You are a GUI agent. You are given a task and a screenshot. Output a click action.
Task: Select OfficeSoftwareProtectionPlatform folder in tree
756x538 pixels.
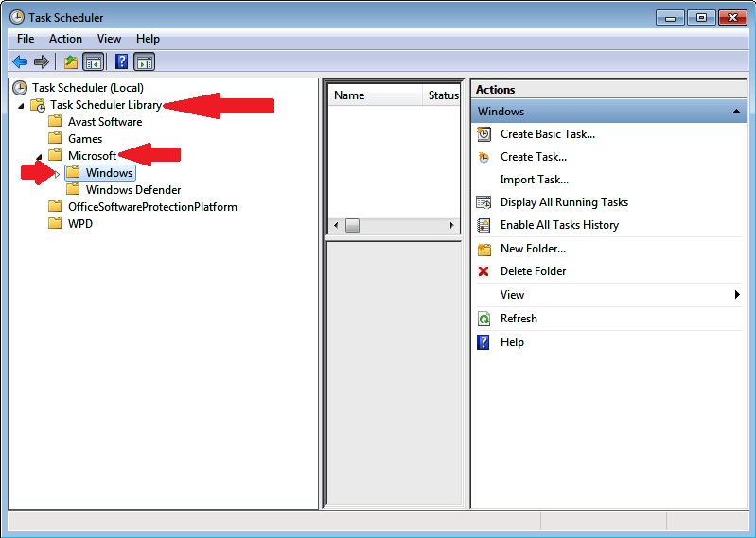152,207
